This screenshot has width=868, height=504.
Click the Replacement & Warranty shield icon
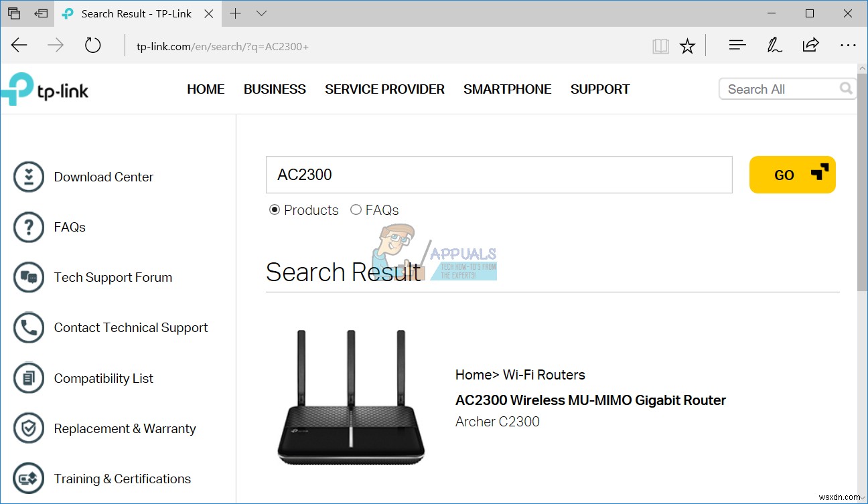click(28, 428)
